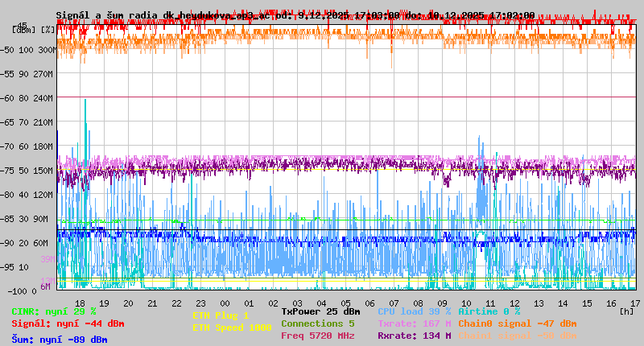Click hour label "22" on time axis
Image resolution: width=644 pixels, height=346 pixels.
(x=176, y=303)
